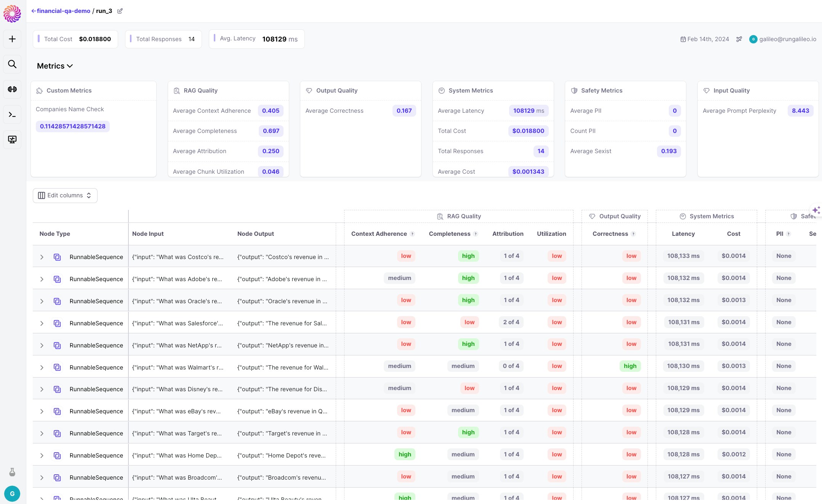The width and height of the screenshot is (822, 504).
Task: Expand the Home Depot RunnableSequence row
Action: 42,456
